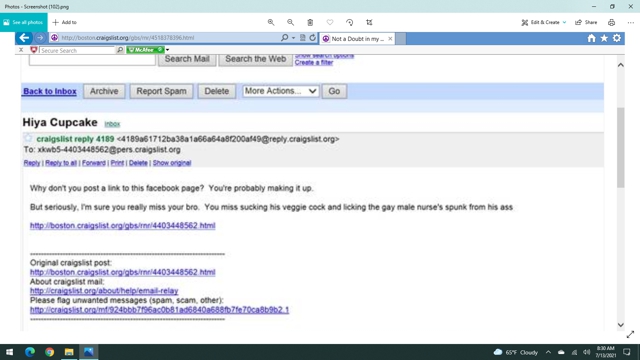Image resolution: width=640 pixels, height=360 pixels.
Task: Click the See all photos button
Action: [24, 22]
